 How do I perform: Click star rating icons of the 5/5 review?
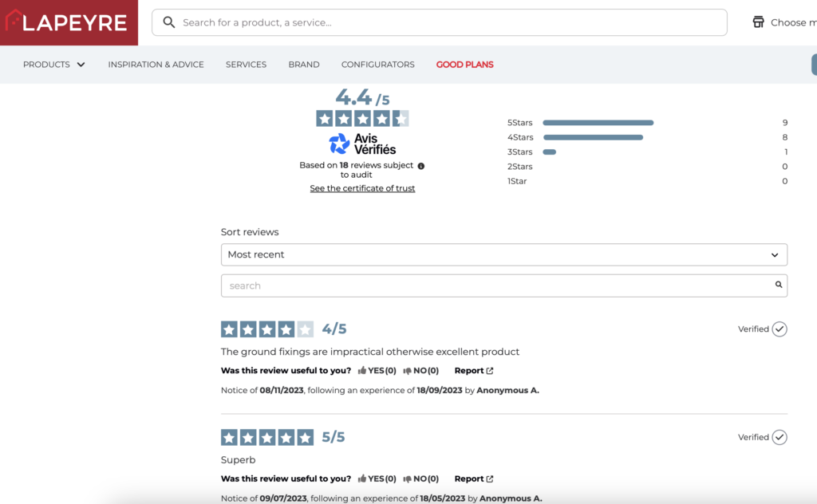[x=267, y=437]
